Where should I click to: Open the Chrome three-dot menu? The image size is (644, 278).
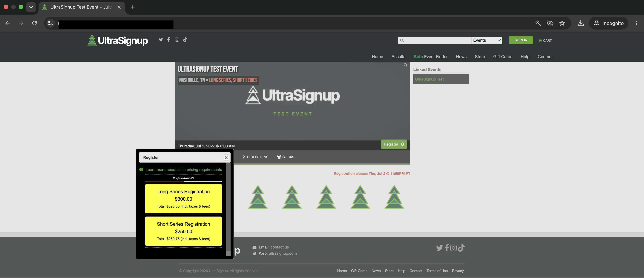click(x=636, y=23)
